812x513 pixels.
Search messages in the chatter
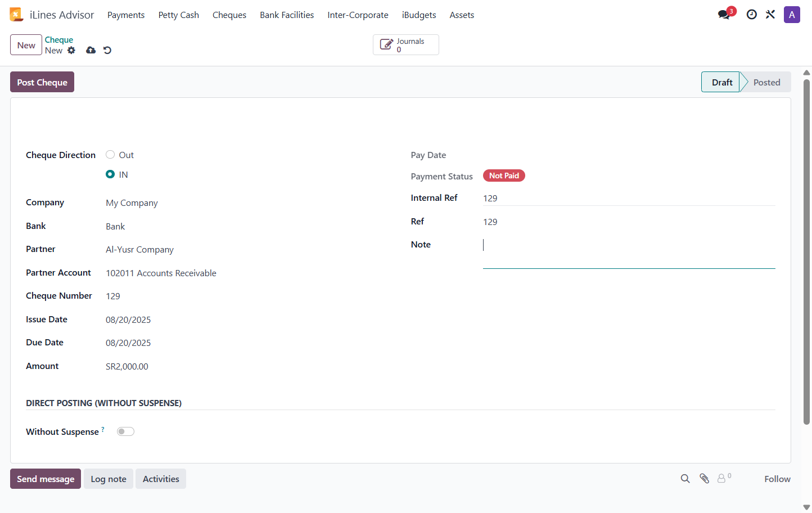click(x=685, y=479)
